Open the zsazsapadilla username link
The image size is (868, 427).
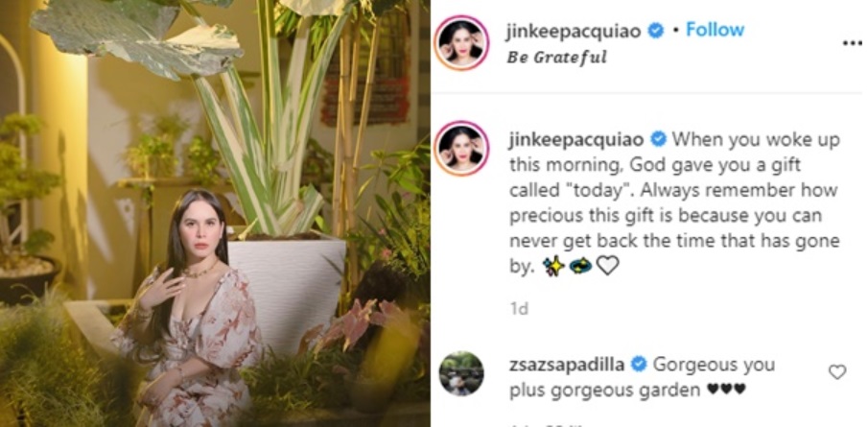[x=567, y=365]
